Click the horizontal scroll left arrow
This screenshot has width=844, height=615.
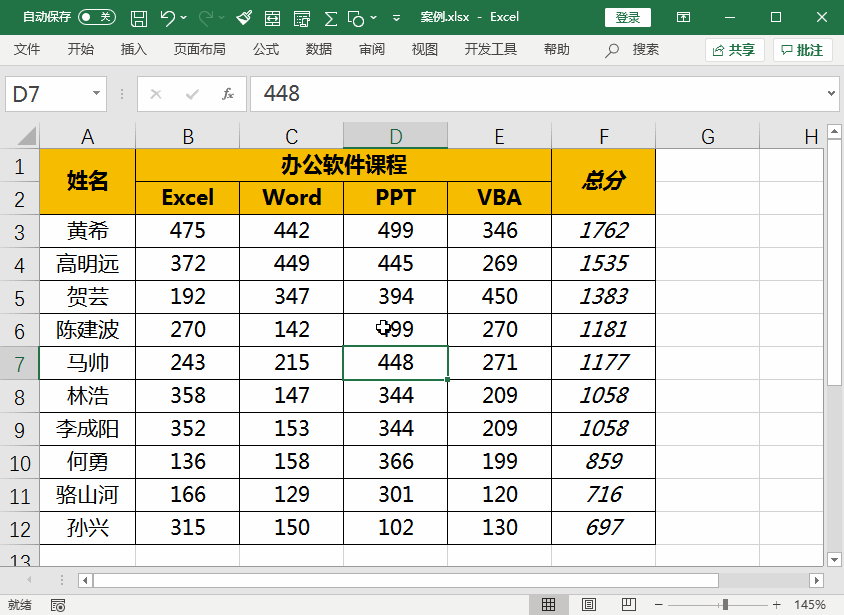point(85,581)
